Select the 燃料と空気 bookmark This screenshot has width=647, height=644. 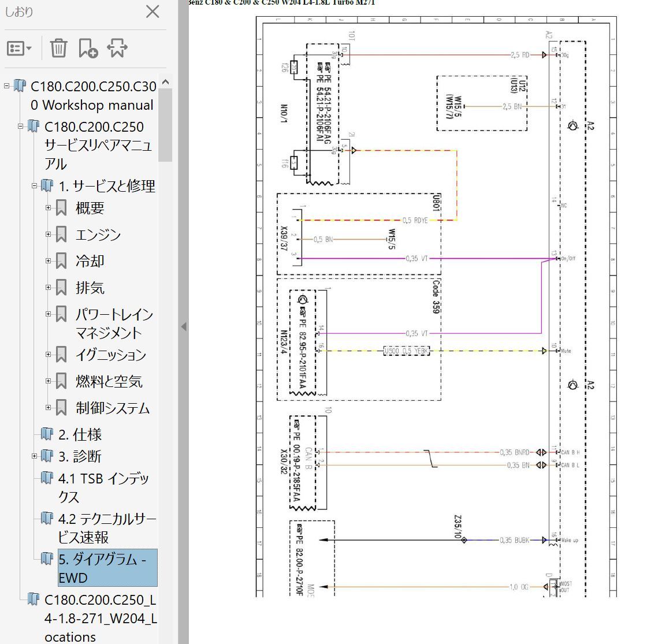click(x=109, y=381)
